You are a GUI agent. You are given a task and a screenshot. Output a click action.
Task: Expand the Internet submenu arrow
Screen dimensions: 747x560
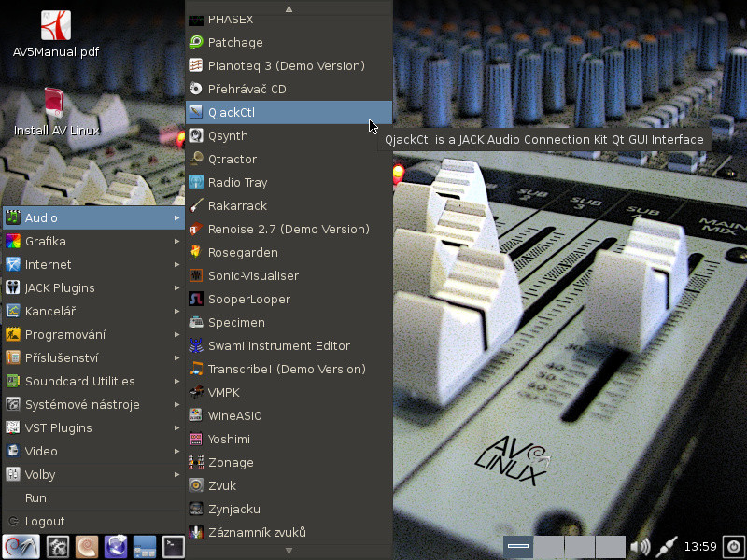[176, 265]
